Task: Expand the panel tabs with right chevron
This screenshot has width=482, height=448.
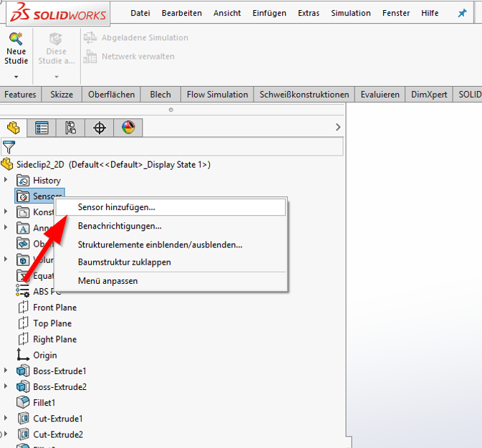Action: coord(338,127)
